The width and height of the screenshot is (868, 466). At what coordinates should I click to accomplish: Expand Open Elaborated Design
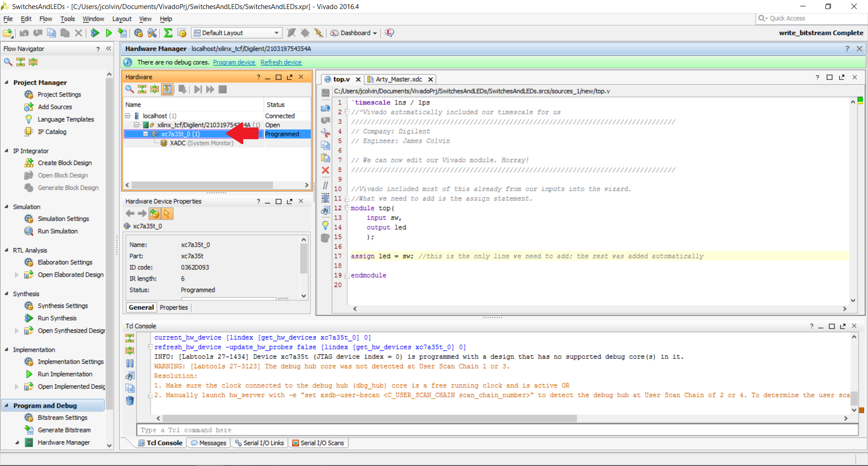[17, 275]
